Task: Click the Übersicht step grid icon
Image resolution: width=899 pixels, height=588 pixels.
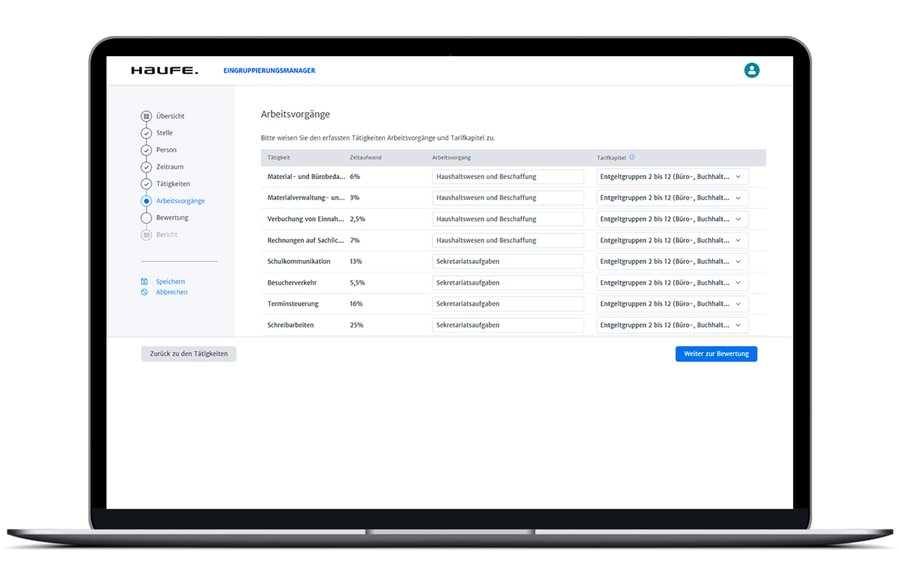Action: point(146,116)
